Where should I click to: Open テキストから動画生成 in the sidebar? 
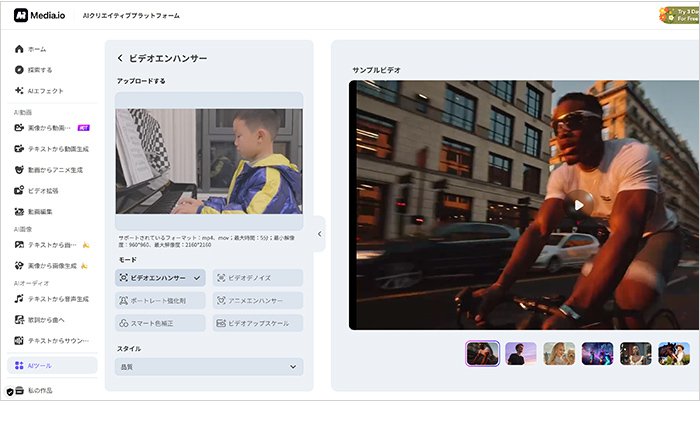(52, 149)
